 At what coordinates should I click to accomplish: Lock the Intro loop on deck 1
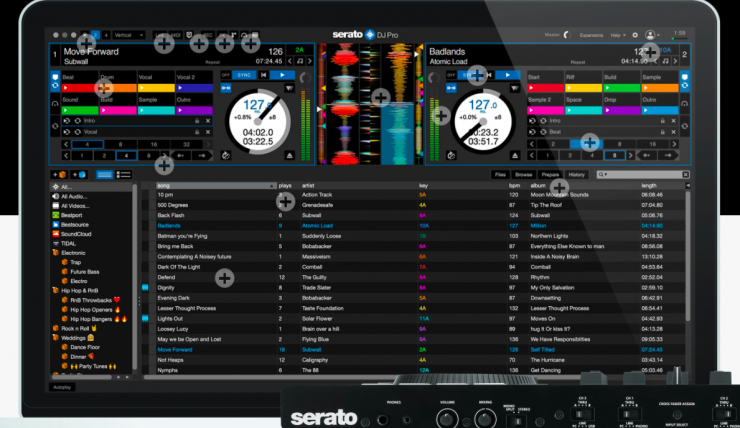pyautogui.click(x=197, y=121)
